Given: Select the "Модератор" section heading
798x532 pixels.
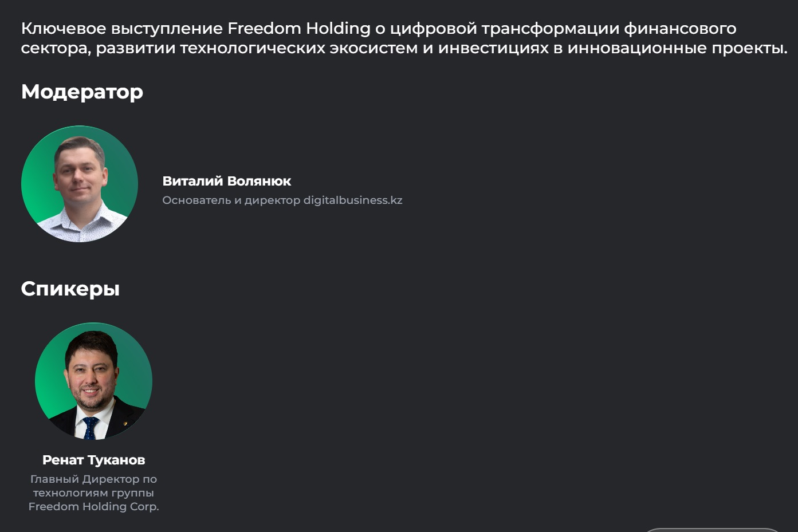Looking at the screenshot, I should [x=82, y=92].
